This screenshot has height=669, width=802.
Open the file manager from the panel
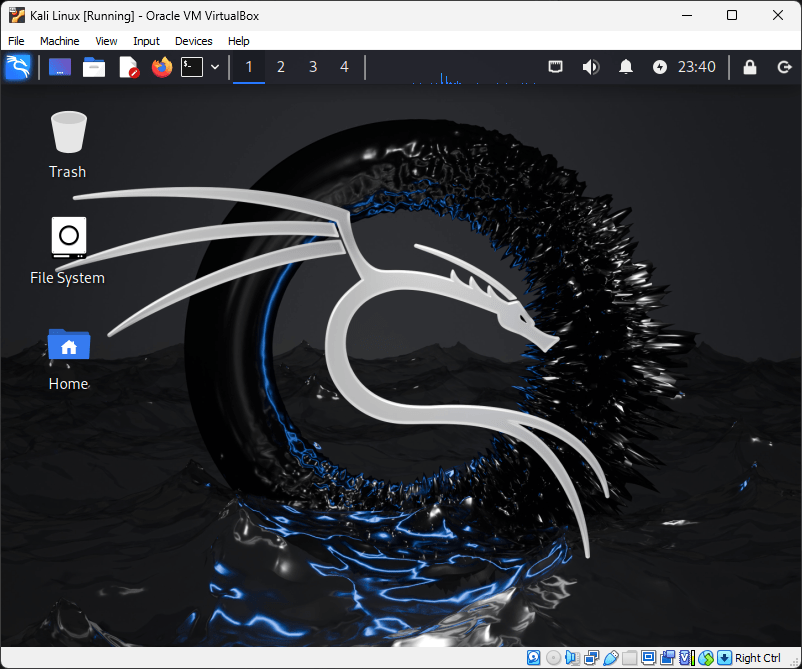pos(93,67)
